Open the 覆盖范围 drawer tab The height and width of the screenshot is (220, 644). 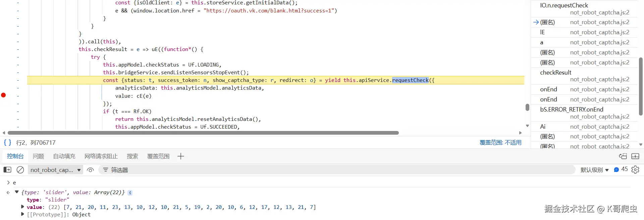coord(158,156)
